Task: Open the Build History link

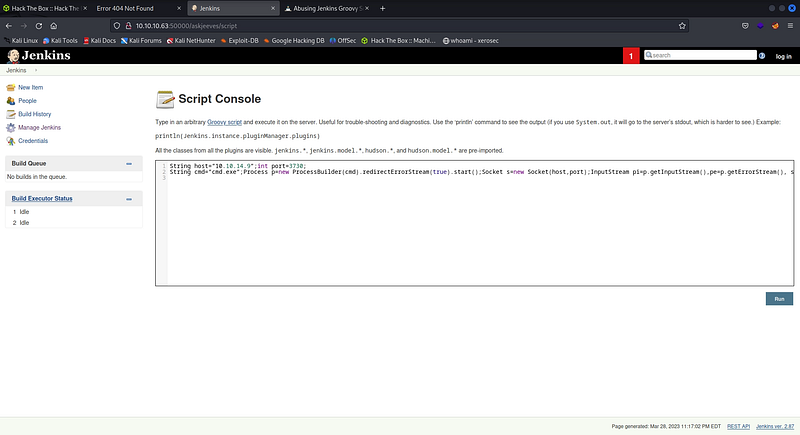Action: point(35,114)
